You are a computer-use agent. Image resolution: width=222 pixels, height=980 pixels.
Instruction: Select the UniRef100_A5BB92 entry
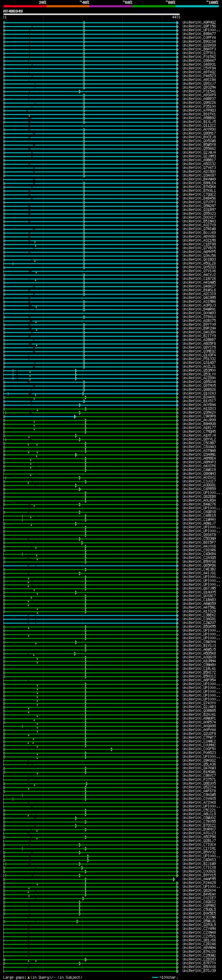click(199, 118)
